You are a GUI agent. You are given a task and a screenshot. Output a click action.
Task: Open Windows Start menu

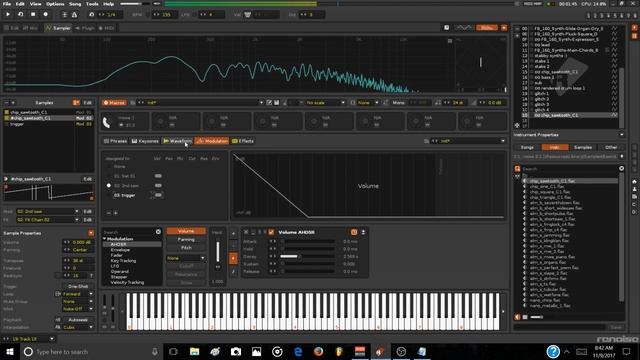click(x=9, y=351)
